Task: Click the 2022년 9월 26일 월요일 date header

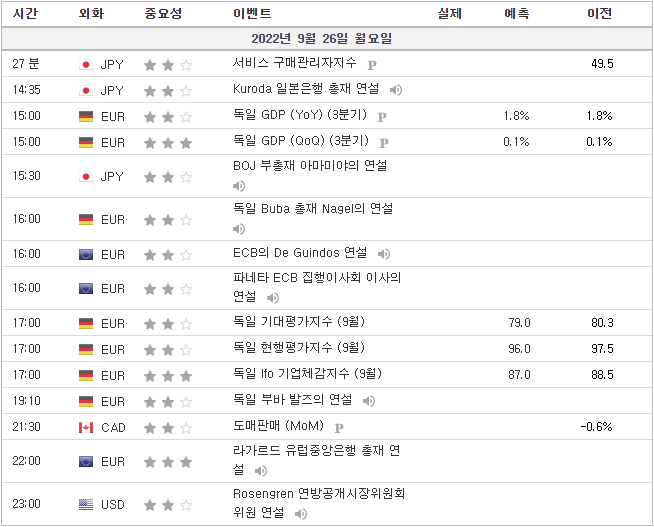Action: [x=322, y=39]
